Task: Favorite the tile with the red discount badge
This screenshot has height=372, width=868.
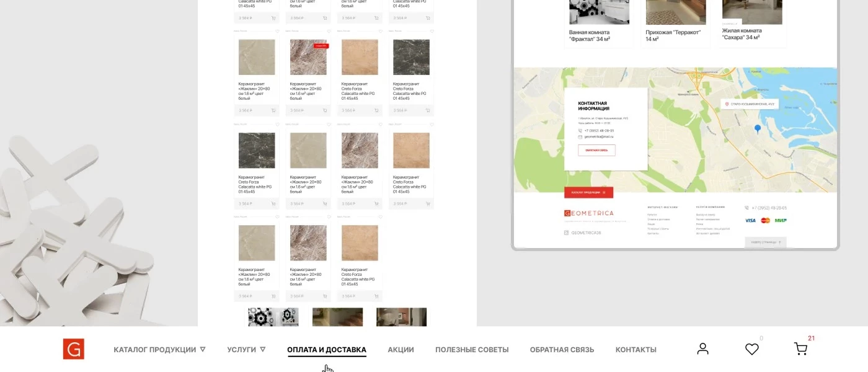Action: [329, 31]
